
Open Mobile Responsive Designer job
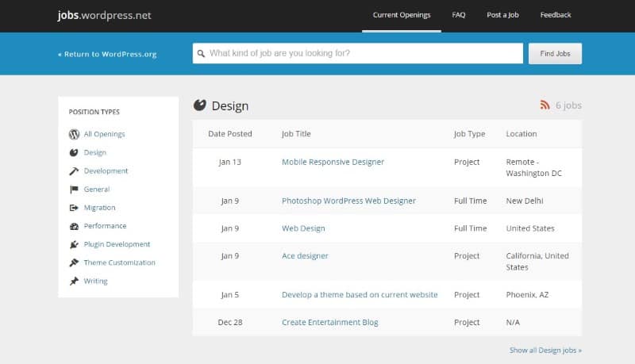click(333, 162)
